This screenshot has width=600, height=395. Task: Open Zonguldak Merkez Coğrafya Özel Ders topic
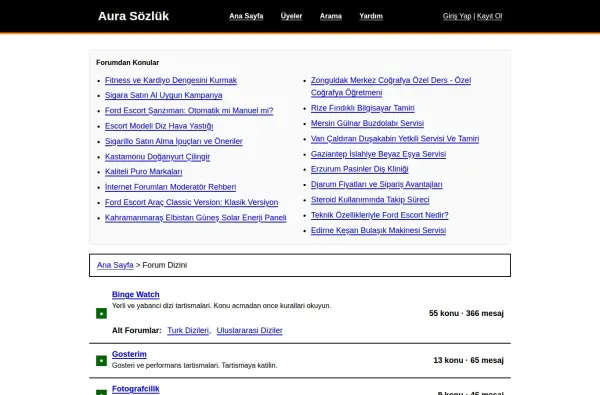tap(391, 86)
